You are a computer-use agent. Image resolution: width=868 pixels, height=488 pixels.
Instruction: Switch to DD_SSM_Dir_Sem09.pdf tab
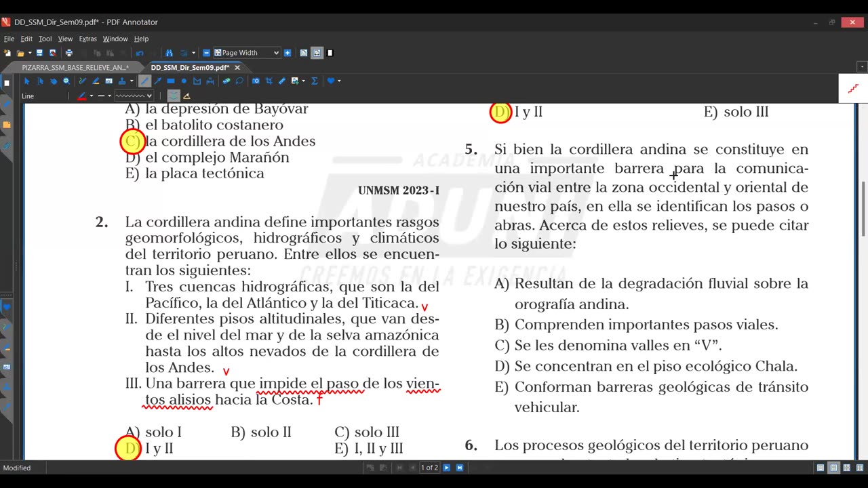[190, 68]
